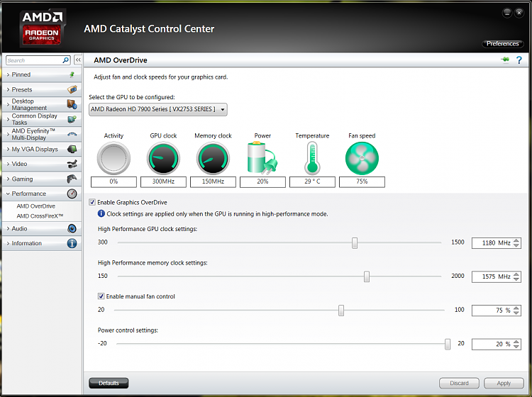Click the Defaults button
The height and width of the screenshot is (397, 532).
(x=109, y=383)
